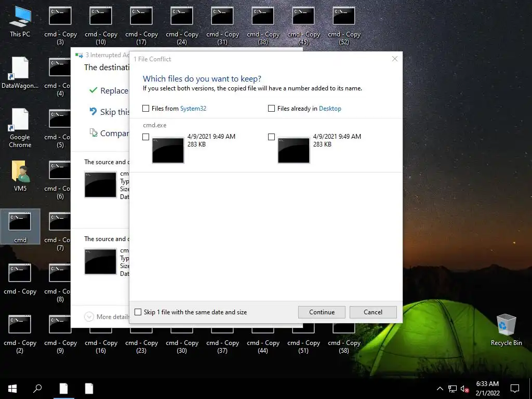Choose Replace option in Interrupted Actions window

tap(109, 90)
